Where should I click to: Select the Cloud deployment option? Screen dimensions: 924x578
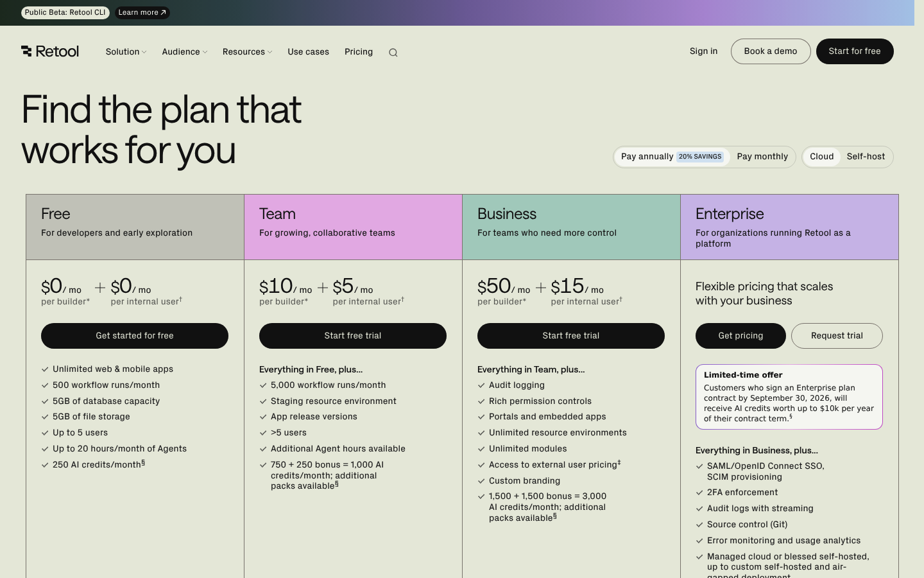pyautogui.click(x=822, y=157)
